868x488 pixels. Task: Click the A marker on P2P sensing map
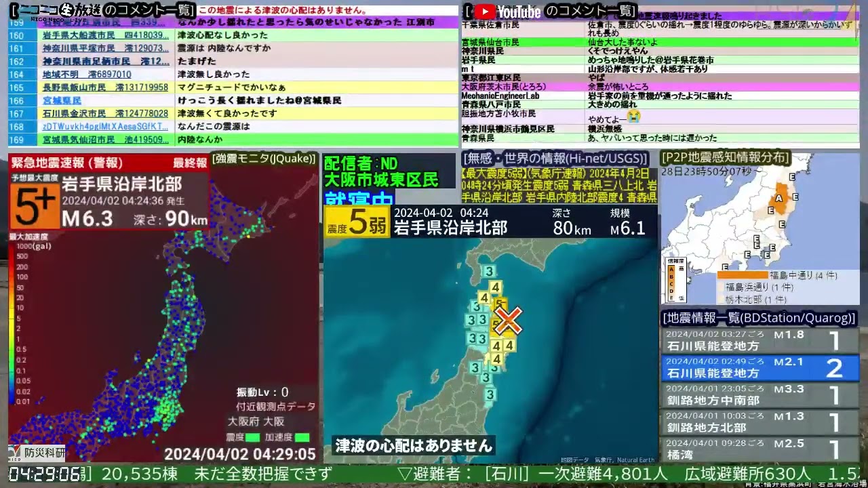(x=778, y=198)
